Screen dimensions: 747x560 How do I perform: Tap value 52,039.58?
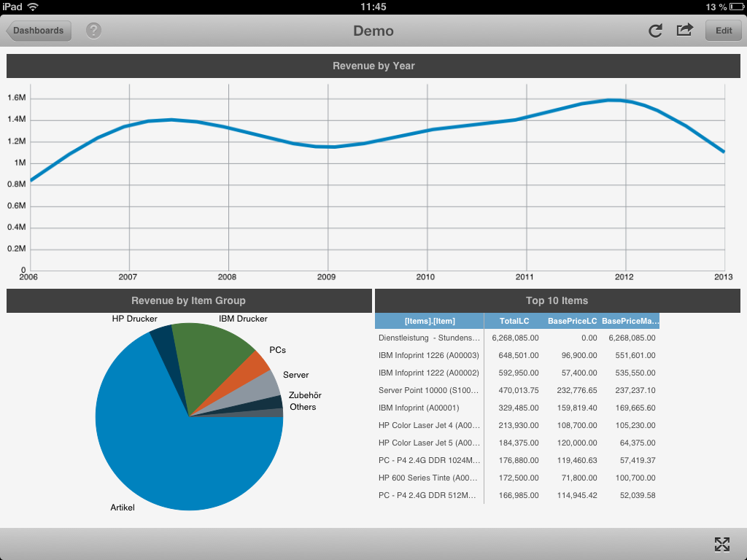[x=638, y=495]
